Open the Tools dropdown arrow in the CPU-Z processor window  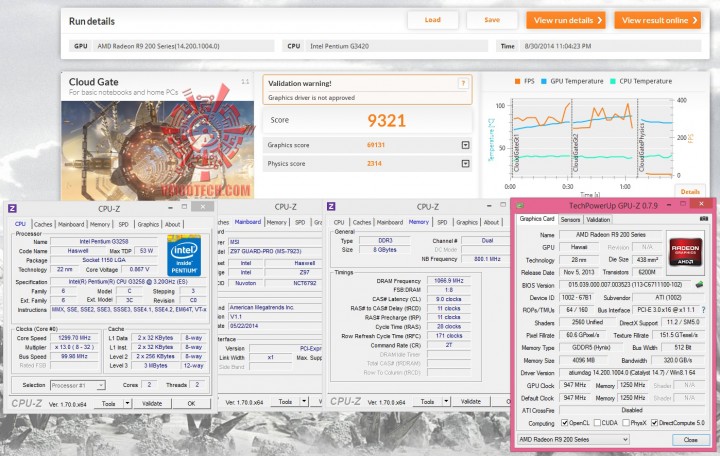click(127, 404)
